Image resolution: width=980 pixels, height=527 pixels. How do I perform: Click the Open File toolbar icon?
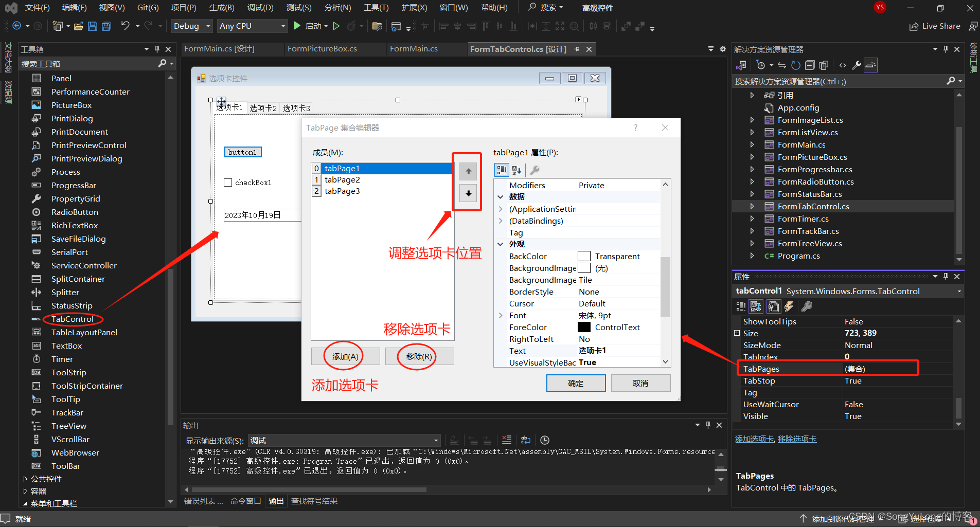[79, 26]
